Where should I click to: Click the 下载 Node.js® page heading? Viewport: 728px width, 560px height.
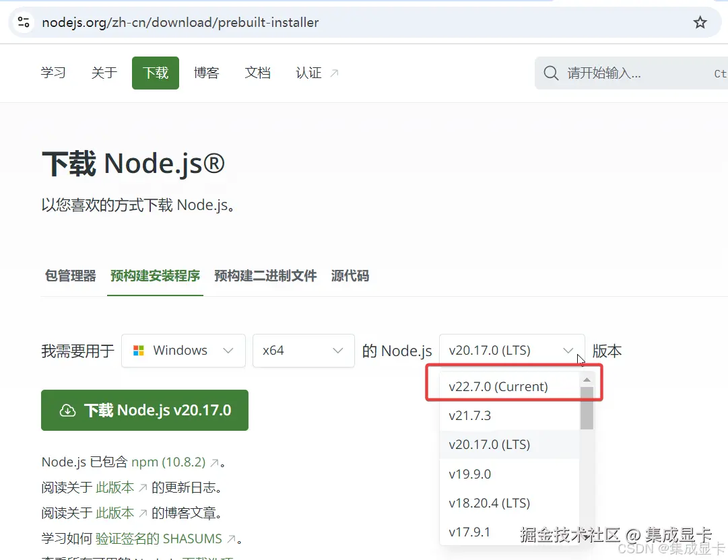pyautogui.click(x=133, y=164)
